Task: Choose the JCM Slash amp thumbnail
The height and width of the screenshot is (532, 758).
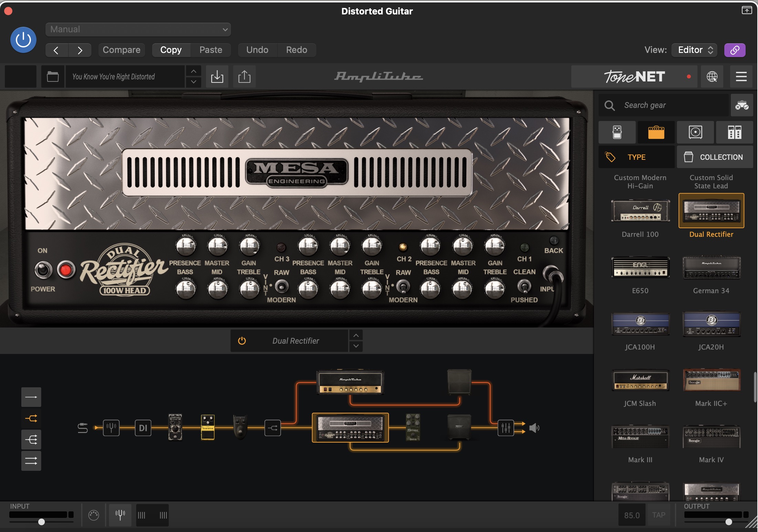Action: tap(640, 380)
